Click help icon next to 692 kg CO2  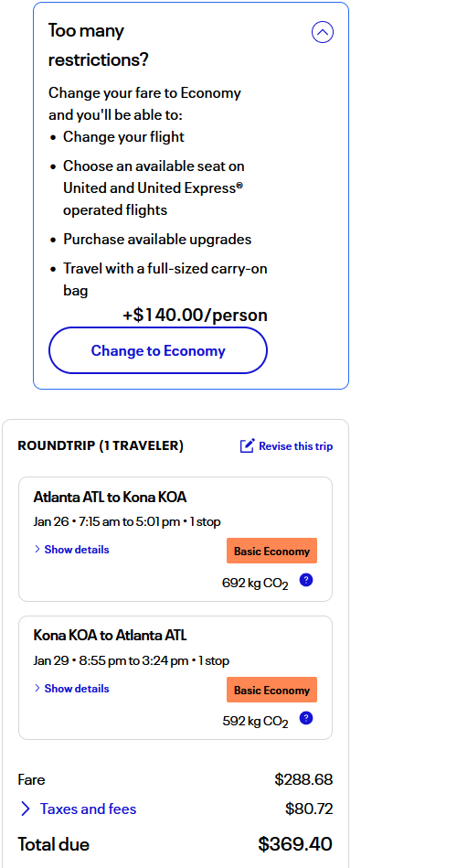pyautogui.click(x=306, y=580)
